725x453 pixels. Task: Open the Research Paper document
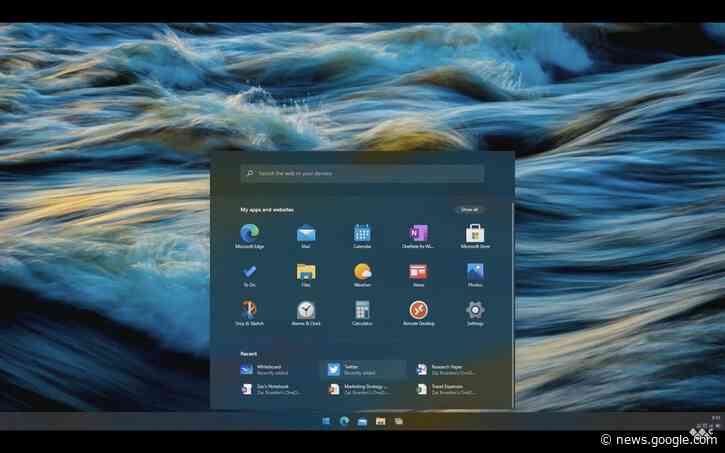click(447, 369)
